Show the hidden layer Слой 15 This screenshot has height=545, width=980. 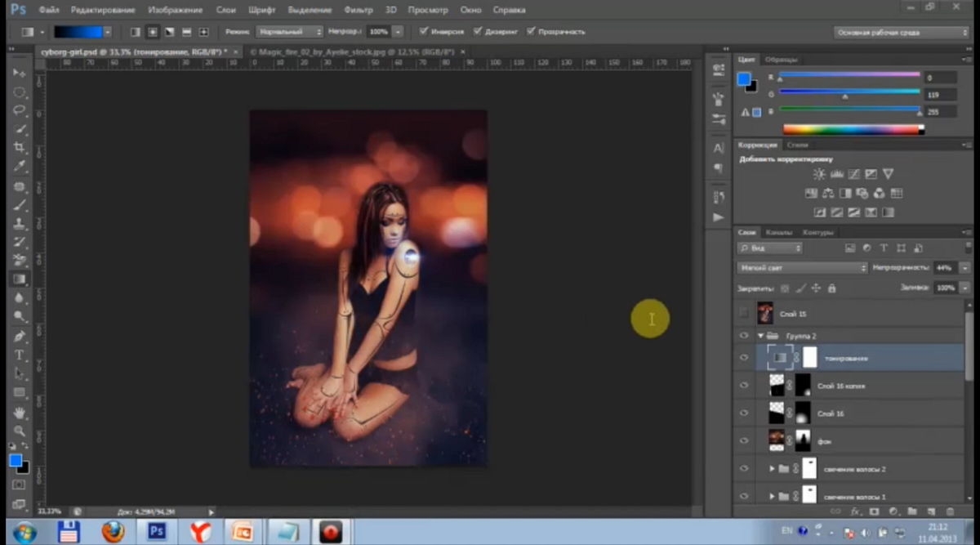click(743, 313)
